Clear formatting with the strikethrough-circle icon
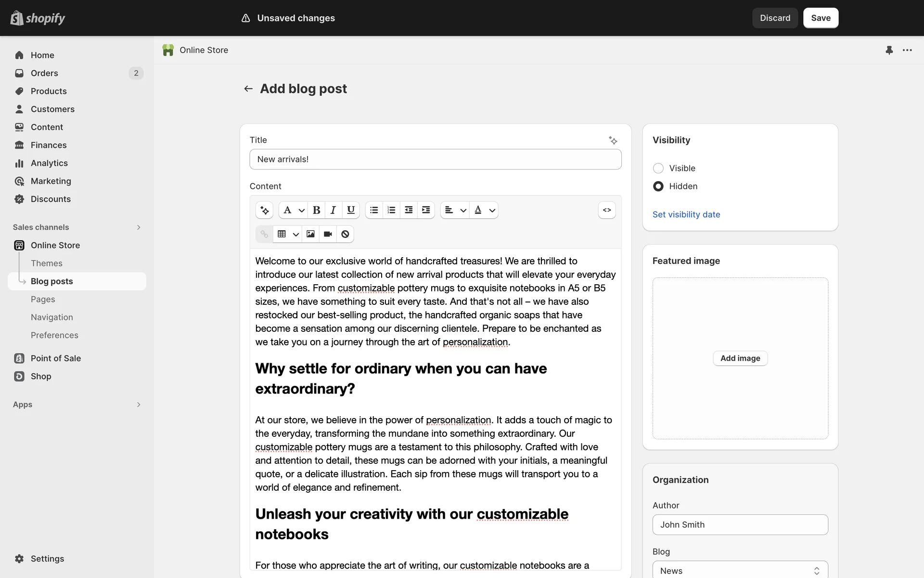 point(345,234)
